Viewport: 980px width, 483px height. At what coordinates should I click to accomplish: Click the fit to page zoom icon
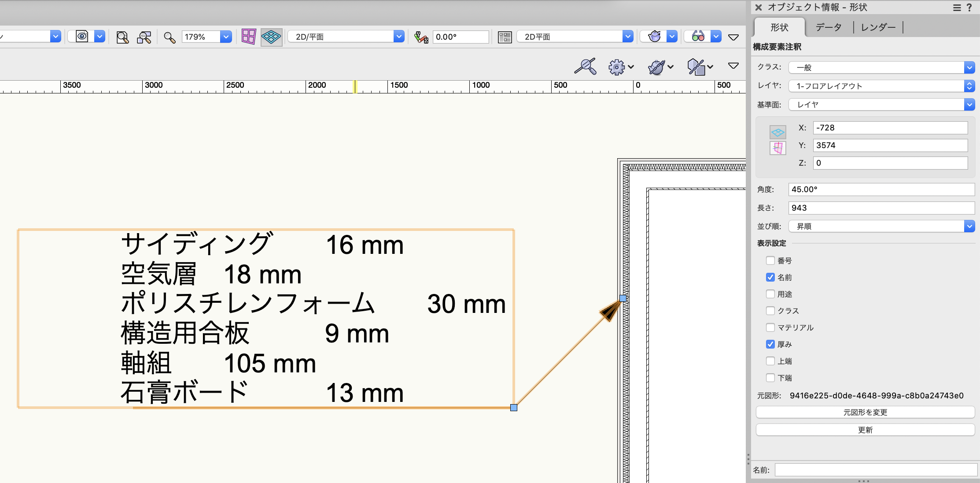pyautogui.click(x=122, y=37)
